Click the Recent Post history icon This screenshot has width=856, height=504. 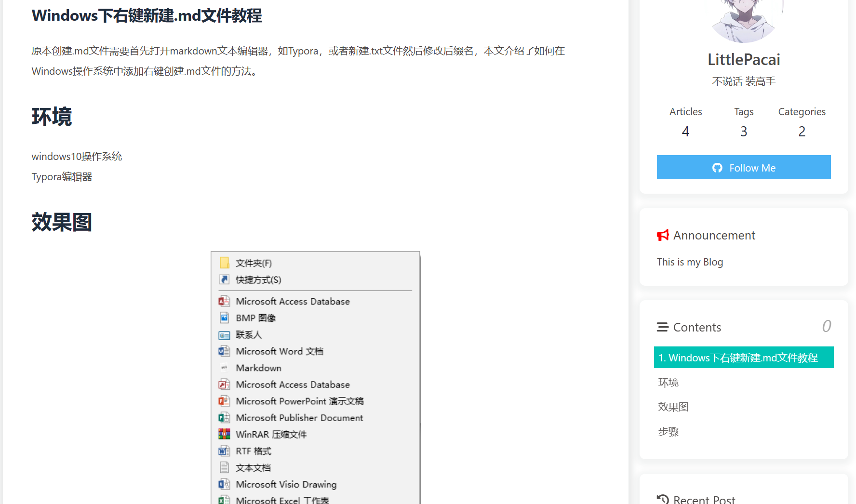[663, 499]
